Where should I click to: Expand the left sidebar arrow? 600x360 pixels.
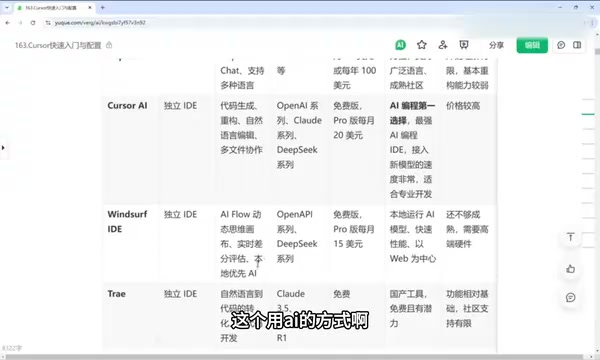click(x=3, y=147)
